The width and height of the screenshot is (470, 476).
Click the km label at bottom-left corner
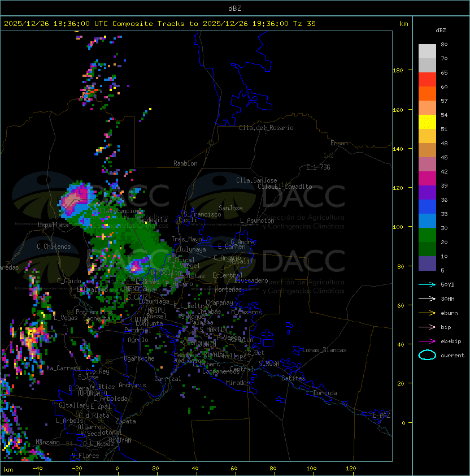point(8,470)
